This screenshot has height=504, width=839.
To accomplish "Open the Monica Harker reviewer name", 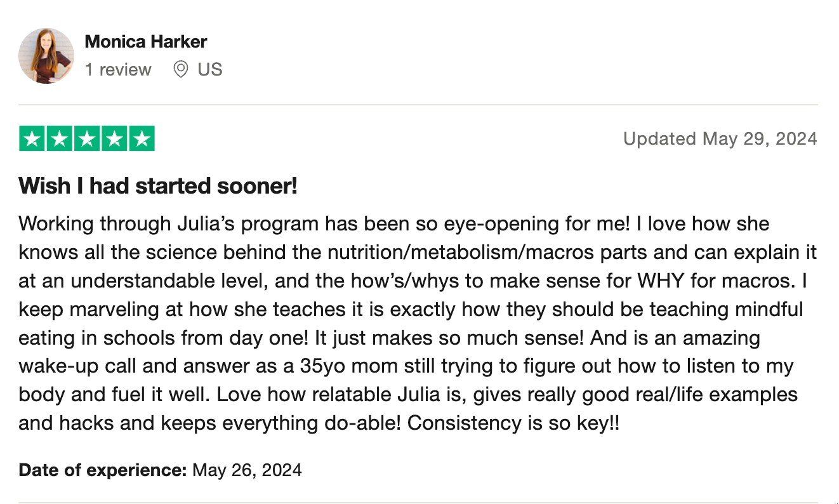I will [146, 42].
